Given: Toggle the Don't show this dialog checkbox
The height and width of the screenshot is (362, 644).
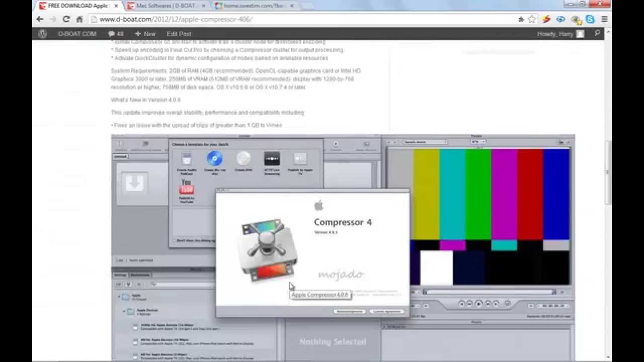Looking at the screenshot, I should (x=175, y=241).
